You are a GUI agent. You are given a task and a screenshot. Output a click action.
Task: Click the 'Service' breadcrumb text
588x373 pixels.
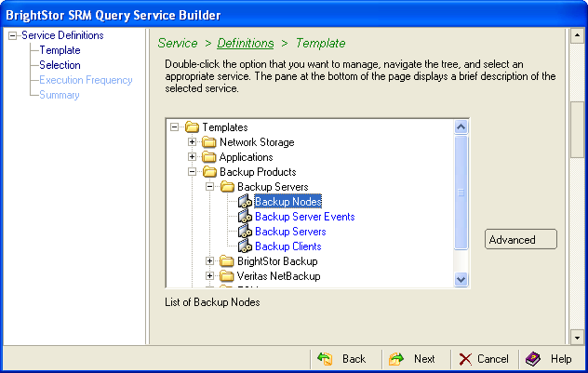pyautogui.click(x=178, y=43)
